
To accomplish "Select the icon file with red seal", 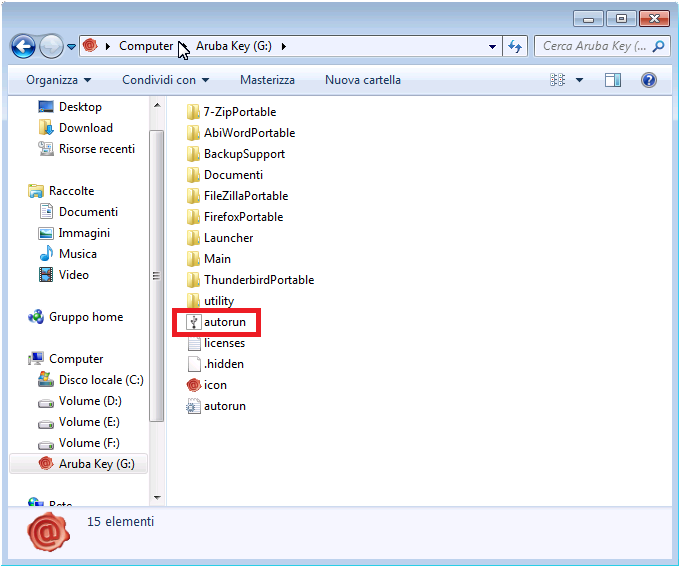I will coord(215,385).
